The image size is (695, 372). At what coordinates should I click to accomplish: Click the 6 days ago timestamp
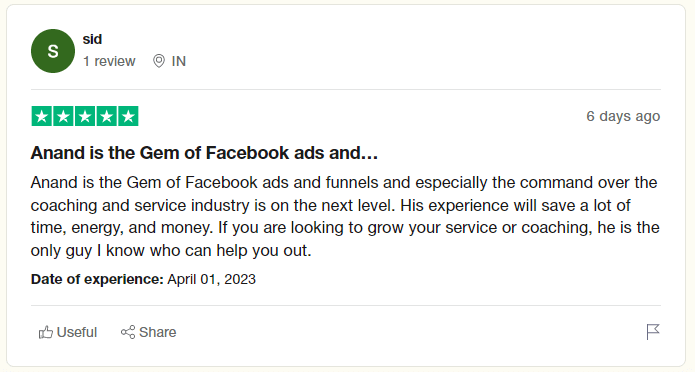pos(623,116)
